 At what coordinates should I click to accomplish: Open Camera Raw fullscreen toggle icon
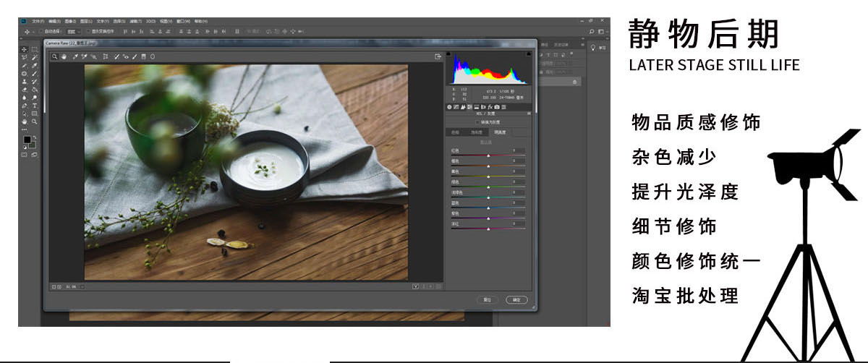(x=438, y=56)
